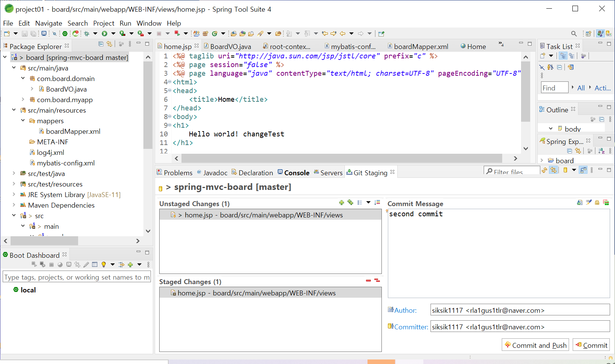Start debugging with the bug icon
This screenshot has width=615, height=364.
click(87, 34)
